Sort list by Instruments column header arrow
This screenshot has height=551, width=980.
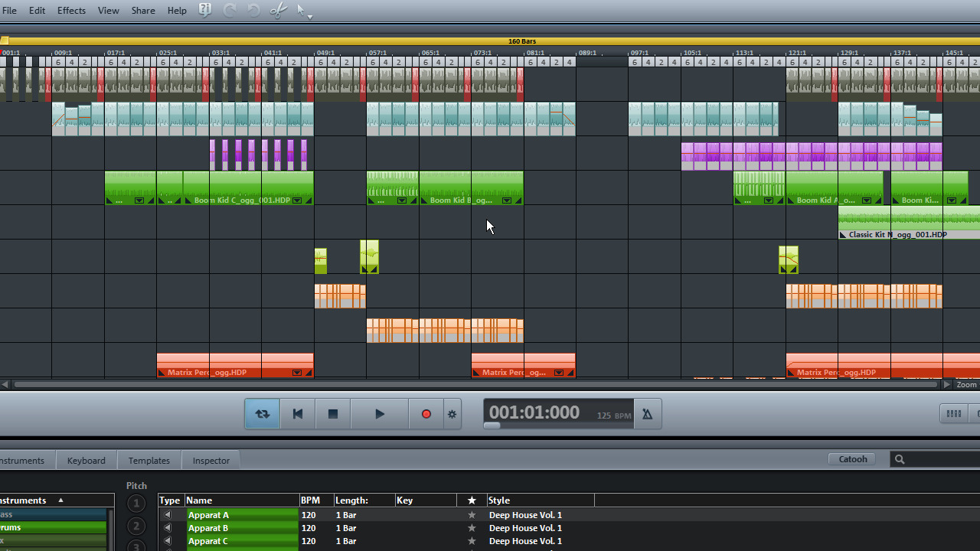[x=60, y=500]
